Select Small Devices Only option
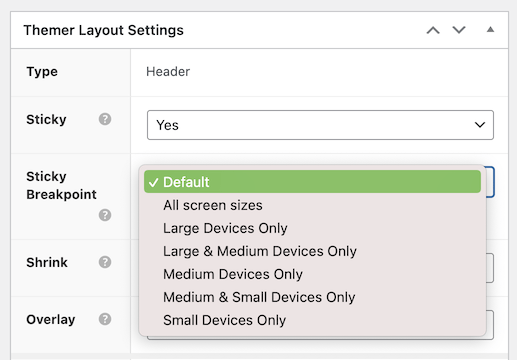Viewport: 517px width, 360px height. click(312, 320)
